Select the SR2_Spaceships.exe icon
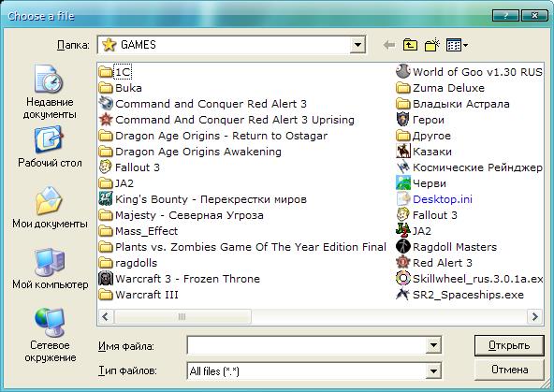Viewport: 554px width, 392px height. [x=402, y=295]
